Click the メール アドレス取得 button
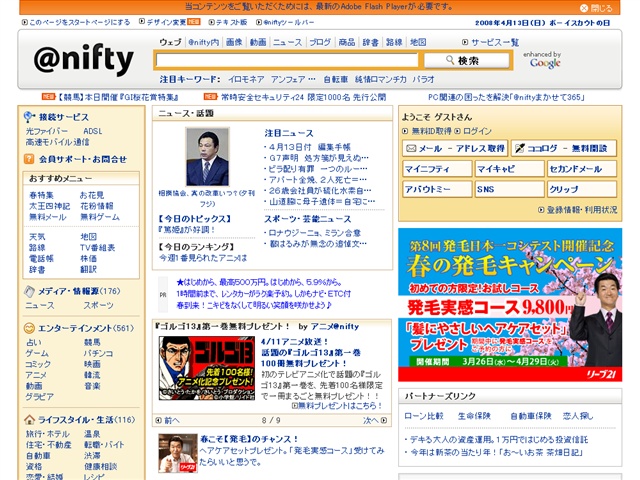Viewport: 640px width, 480px height. coord(455,148)
